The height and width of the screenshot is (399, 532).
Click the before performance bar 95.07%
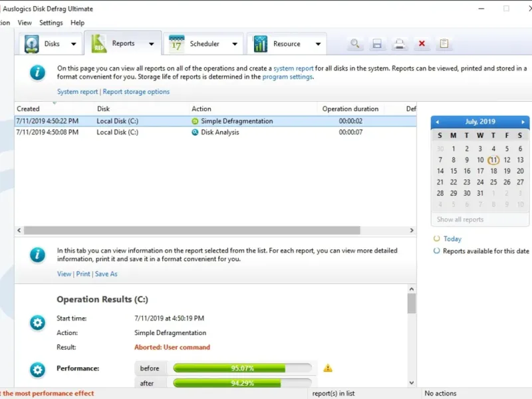coord(242,368)
